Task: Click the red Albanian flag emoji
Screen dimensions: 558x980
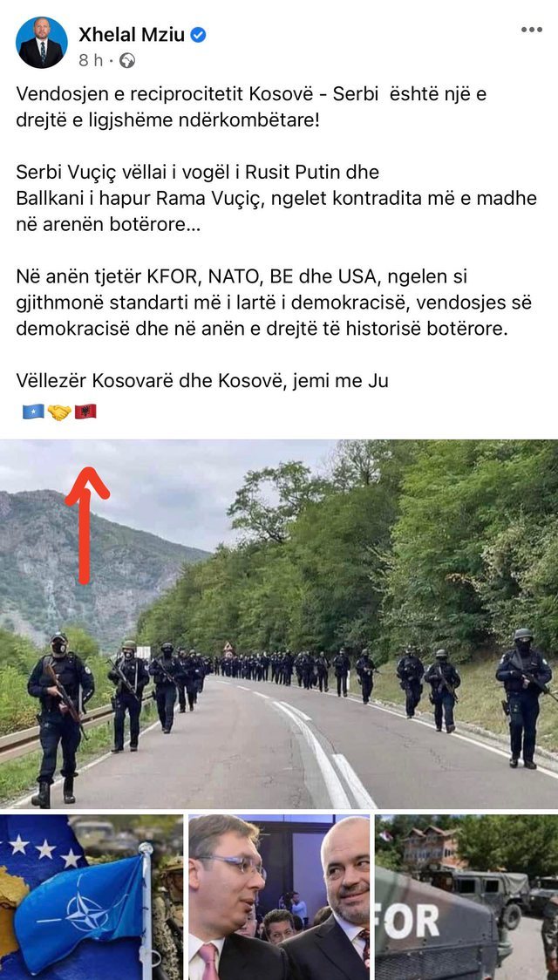Action: click(x=85, y=412)
